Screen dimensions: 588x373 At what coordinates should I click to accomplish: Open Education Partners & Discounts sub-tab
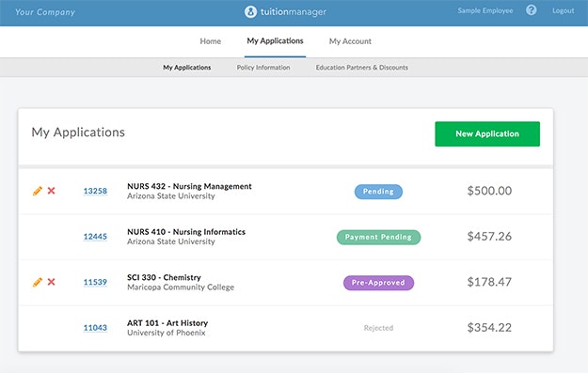tap(362, 68)
